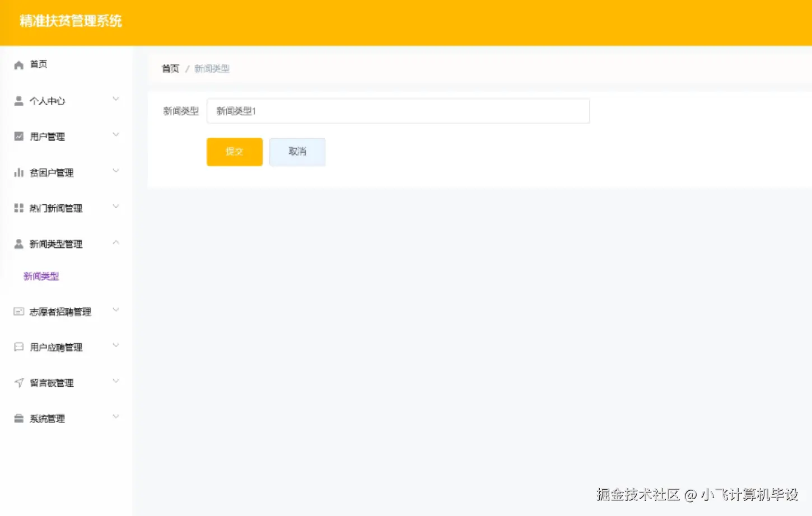The image size is (812, 516).
Task: Click the 取消 button
Action: click(x=297, y=152)
